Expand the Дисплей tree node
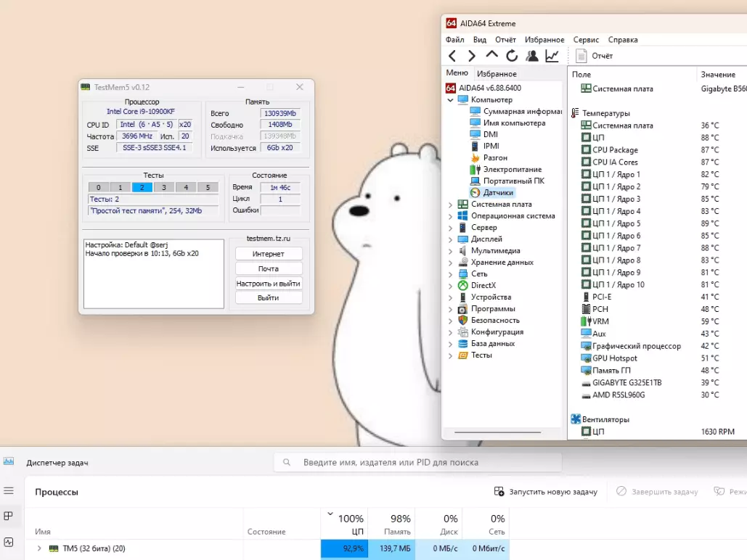Viewport: 747px width, 560px height. (x=450, y=239)
